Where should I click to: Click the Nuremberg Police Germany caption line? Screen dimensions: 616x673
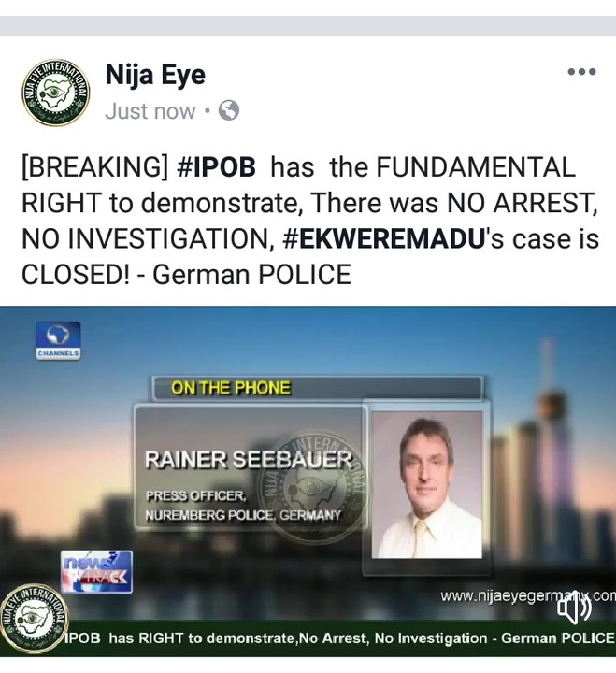point(243,515)
